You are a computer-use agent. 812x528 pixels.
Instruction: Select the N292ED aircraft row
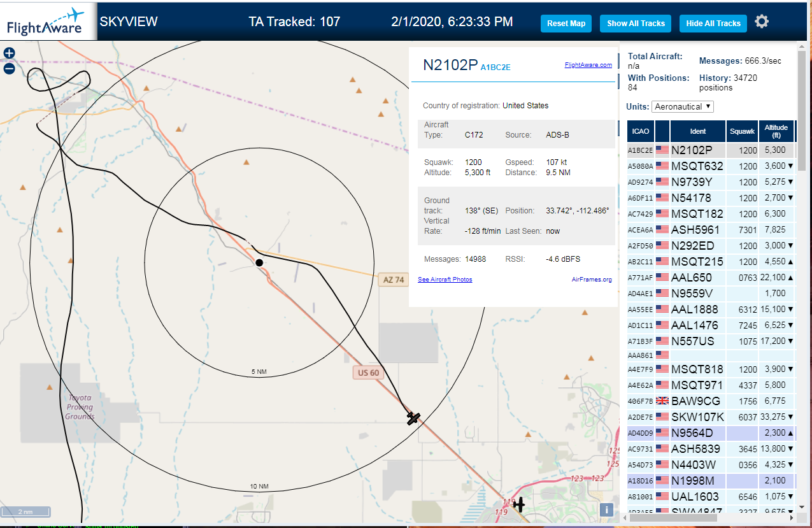(711, 246)
